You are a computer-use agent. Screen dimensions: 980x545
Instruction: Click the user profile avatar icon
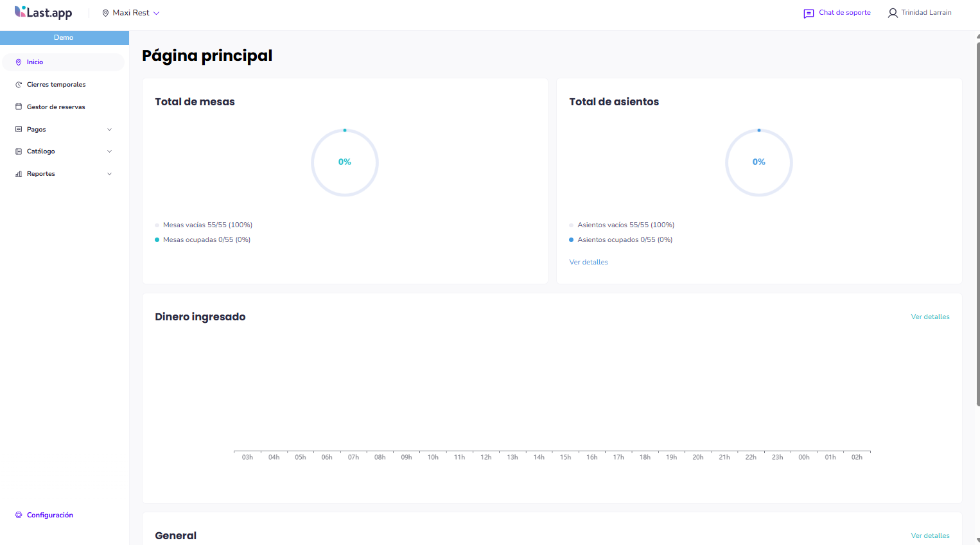click(x=893, y=13)
